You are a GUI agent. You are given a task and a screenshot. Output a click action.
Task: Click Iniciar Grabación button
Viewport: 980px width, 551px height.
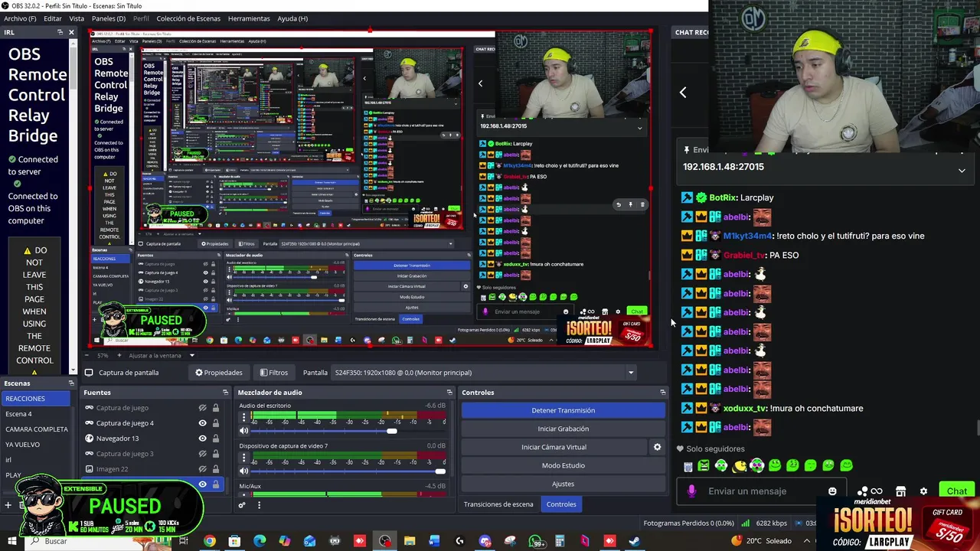point(563,429)
